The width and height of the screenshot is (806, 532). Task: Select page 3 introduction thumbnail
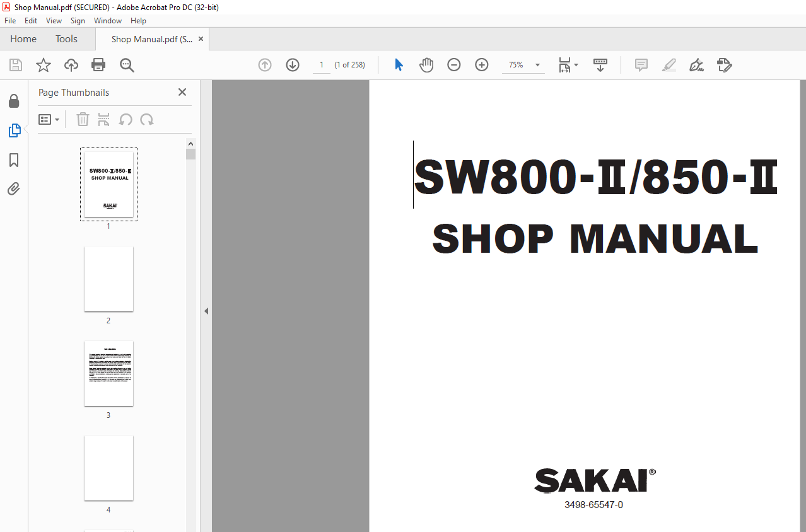coord(108,373)
